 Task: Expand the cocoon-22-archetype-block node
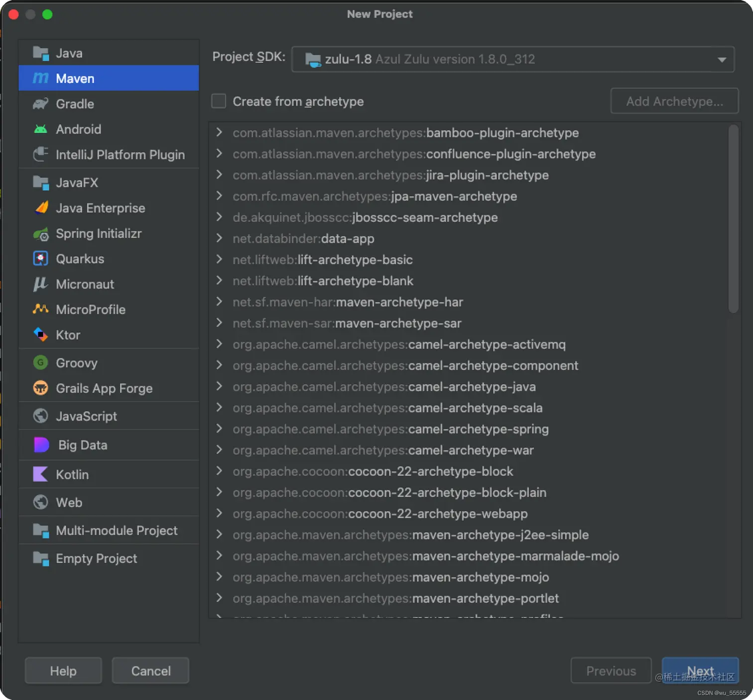[x=219, y=471]
